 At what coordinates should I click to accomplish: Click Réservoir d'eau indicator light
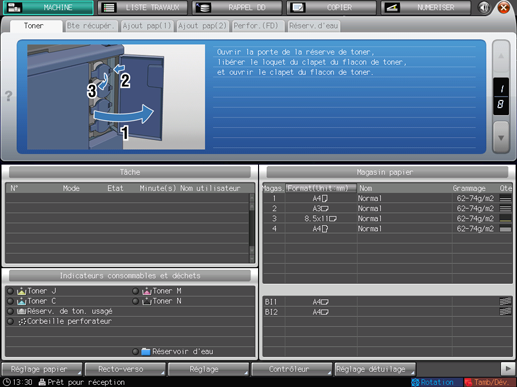click(135, 351)
